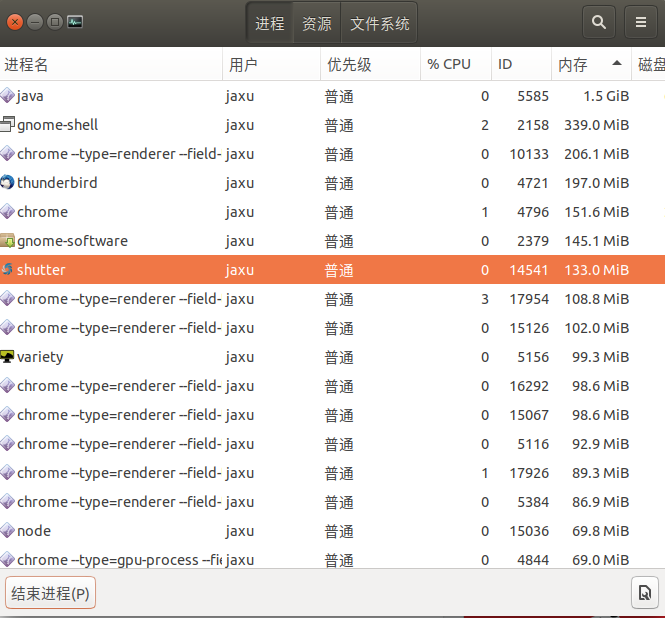This screenshot has height=618, width=665.
Task: Click the gnome-shell process icon
Action: (x=8, y=125)
